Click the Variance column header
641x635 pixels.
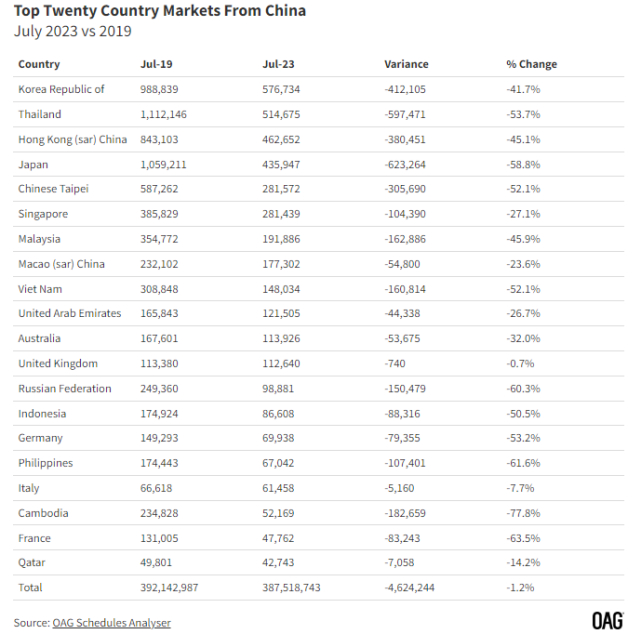406,64
